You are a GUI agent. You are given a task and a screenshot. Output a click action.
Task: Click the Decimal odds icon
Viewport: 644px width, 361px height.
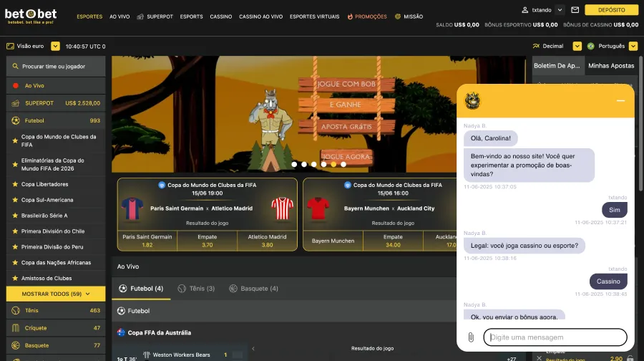click(x=536, y=46)
